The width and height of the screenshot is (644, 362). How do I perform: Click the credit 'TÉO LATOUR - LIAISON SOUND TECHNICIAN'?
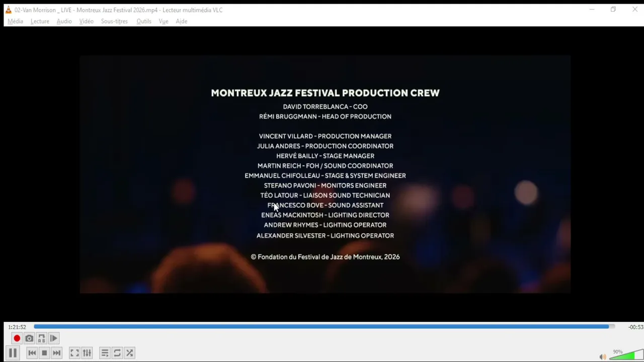(325, 195)
